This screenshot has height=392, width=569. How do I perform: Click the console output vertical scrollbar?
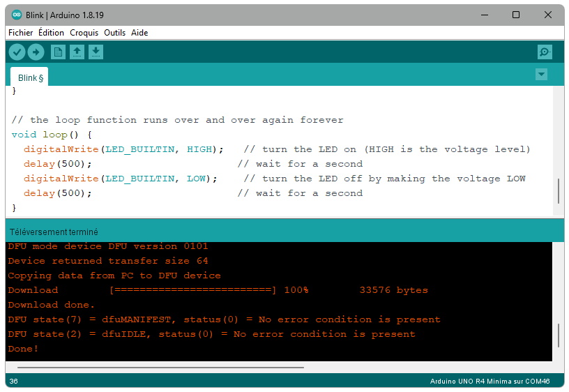tap(558, 336)
